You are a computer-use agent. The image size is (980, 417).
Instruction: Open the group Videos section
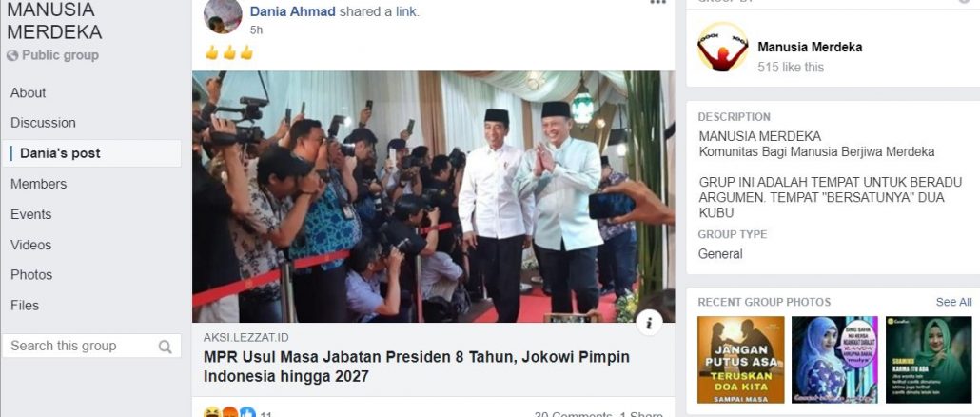pyautogui.click(x=30, y=245)
